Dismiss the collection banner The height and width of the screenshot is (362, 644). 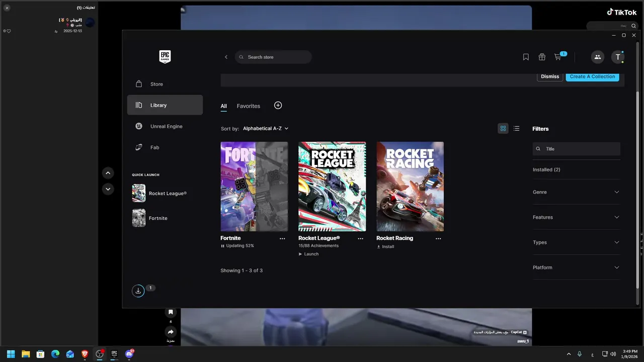click(x=550, y=76)
